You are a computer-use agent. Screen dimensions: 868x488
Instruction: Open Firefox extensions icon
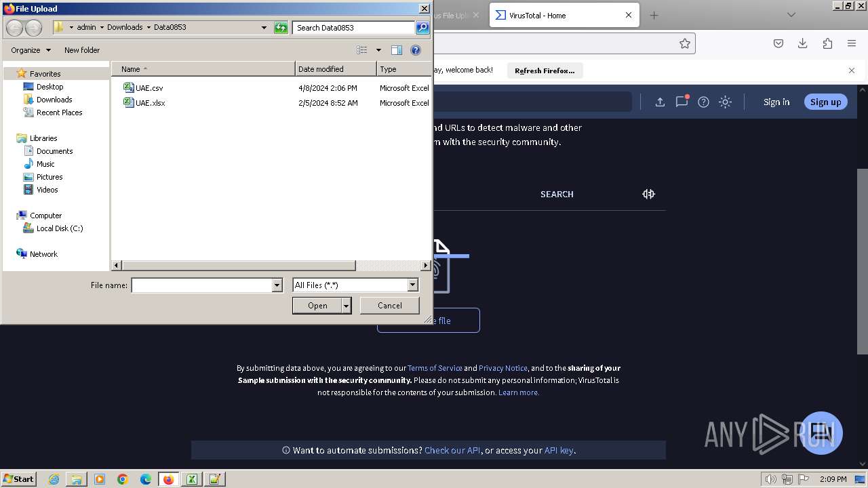(x=827, y=43)
